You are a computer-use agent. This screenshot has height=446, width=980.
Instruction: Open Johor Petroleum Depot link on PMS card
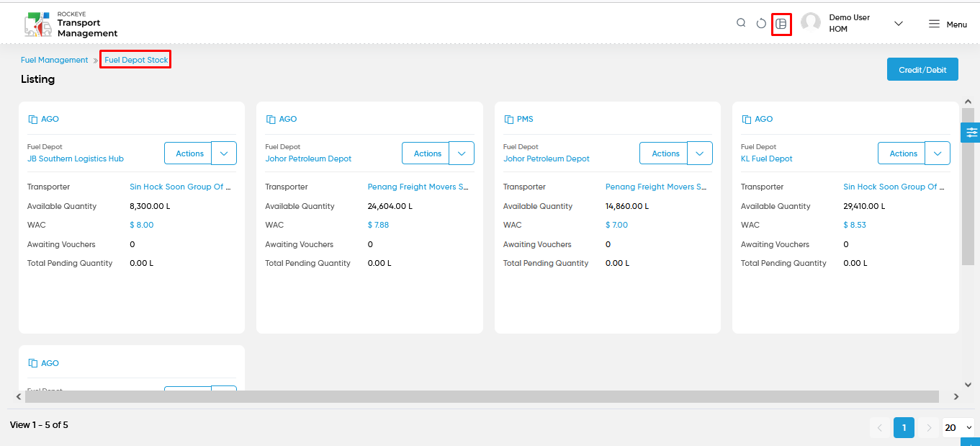coord(547,159)
